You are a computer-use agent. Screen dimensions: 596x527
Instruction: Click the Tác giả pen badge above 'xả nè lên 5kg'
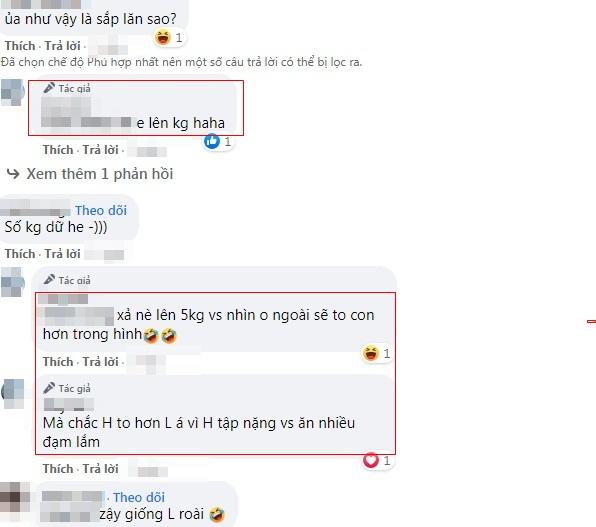coord(67,280)
